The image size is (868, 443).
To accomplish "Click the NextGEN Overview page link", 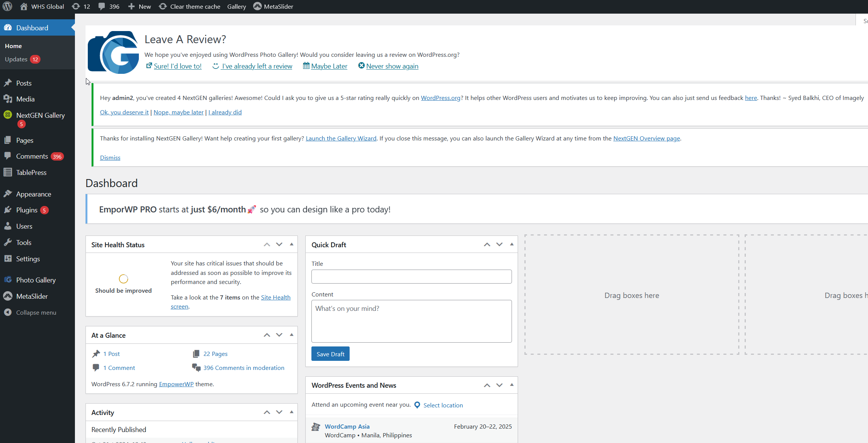I will 647,139.
